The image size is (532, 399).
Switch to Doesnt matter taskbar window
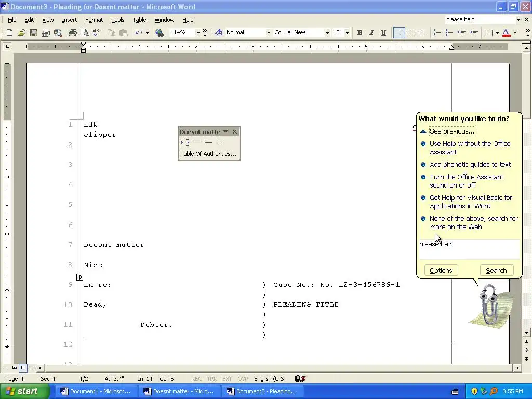[x=179, y=391]
